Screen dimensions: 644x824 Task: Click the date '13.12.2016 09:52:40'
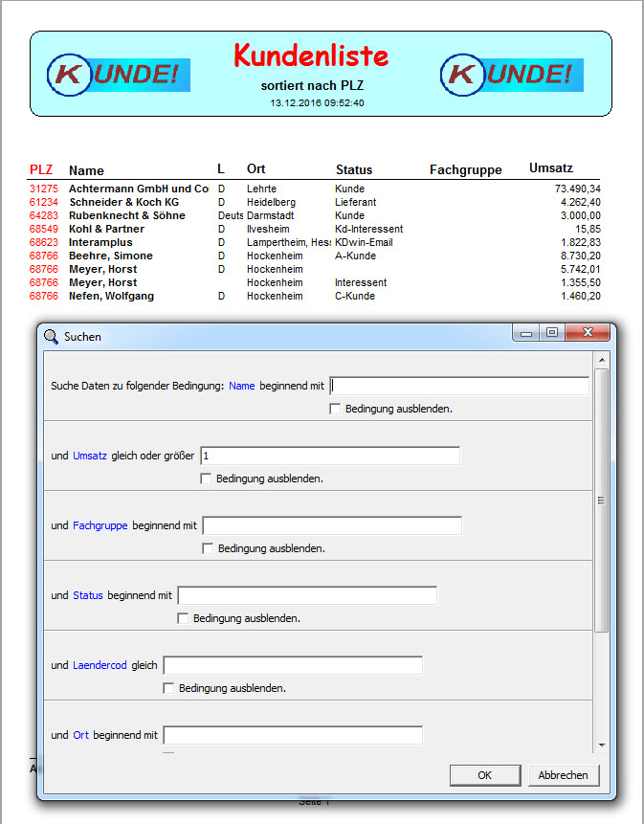[317, 103]
